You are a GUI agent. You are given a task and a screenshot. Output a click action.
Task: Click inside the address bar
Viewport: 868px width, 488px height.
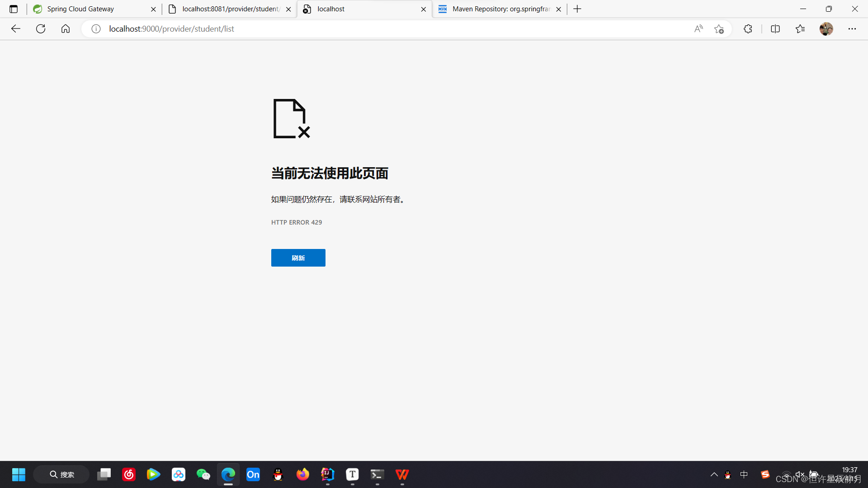click(316, 28)
